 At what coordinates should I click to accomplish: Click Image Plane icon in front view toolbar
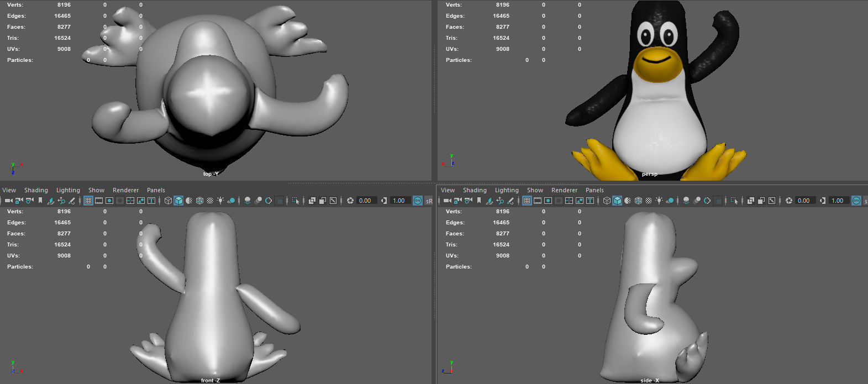pyautogui.click(x=51, y=201)
